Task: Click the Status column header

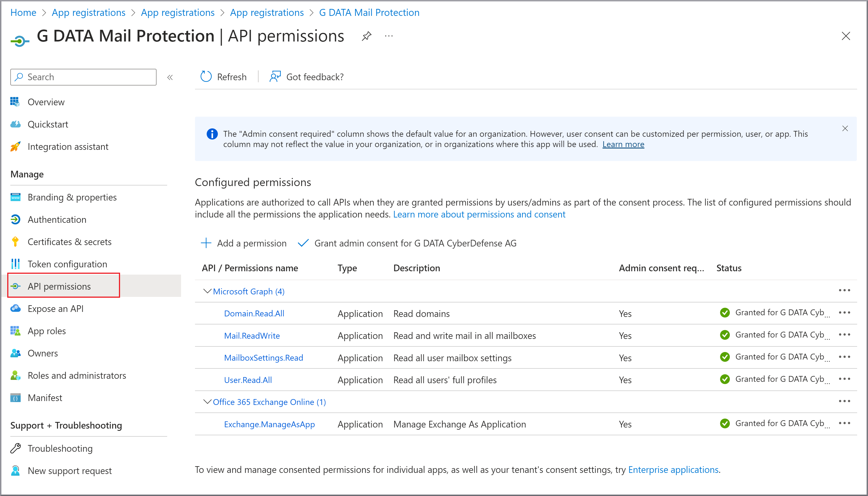Action: (x=729, y=268)
